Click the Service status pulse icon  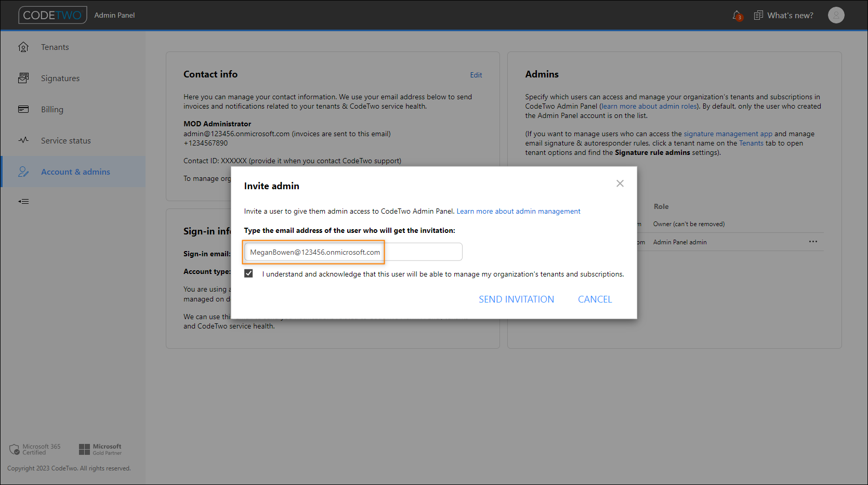click(x=23, y=140)
